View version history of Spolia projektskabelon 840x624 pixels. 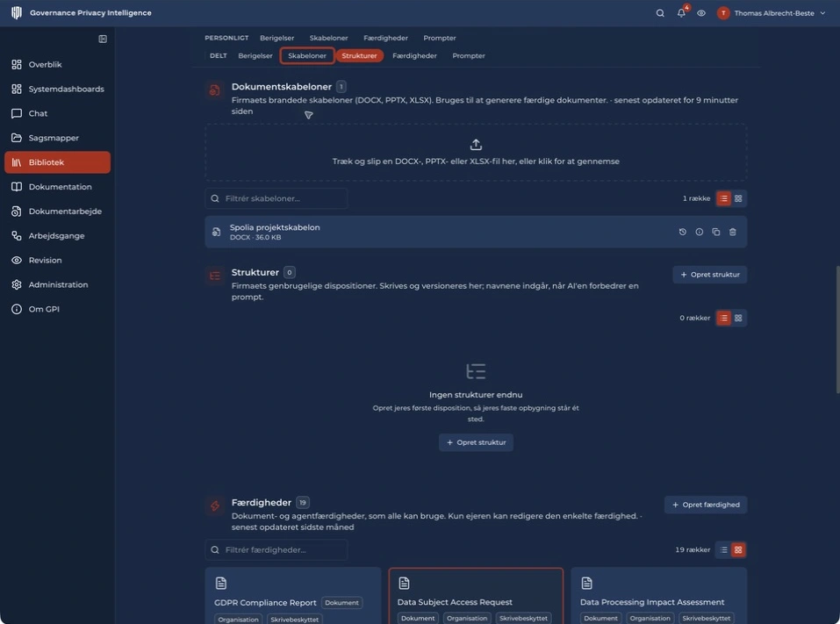coord(683,232)
